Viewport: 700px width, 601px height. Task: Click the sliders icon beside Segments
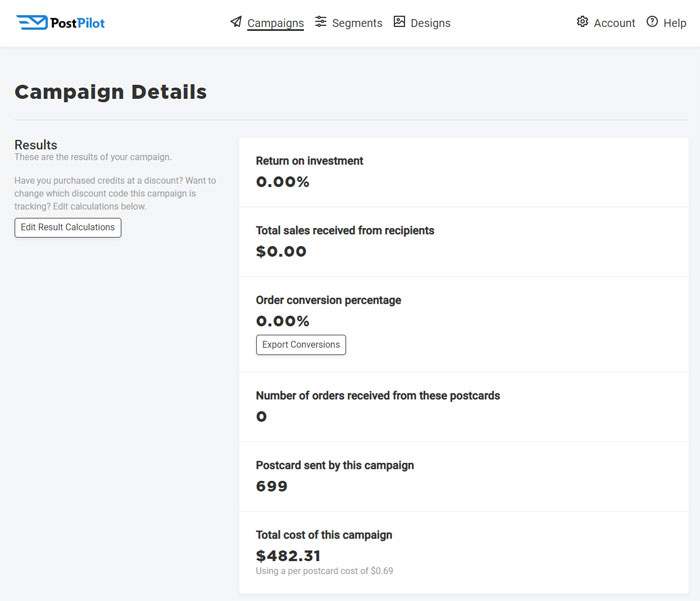(x=321, y=21)
